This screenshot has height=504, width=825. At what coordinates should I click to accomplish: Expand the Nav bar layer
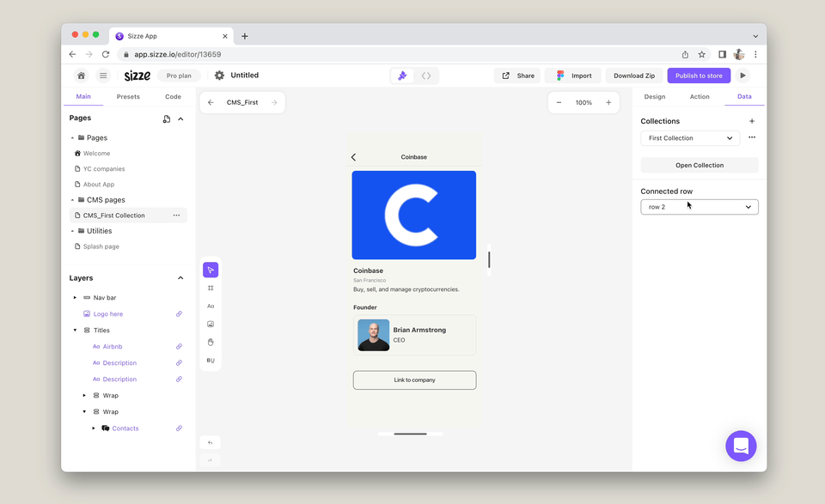pyautogui.click(x=75, y=298)
